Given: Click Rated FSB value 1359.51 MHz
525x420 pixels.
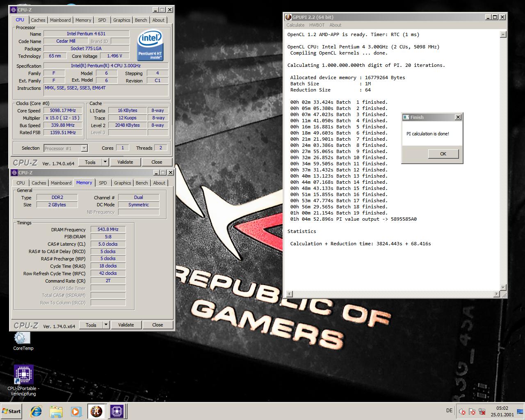Looking at the screenshot, I should tap(63, 133).
